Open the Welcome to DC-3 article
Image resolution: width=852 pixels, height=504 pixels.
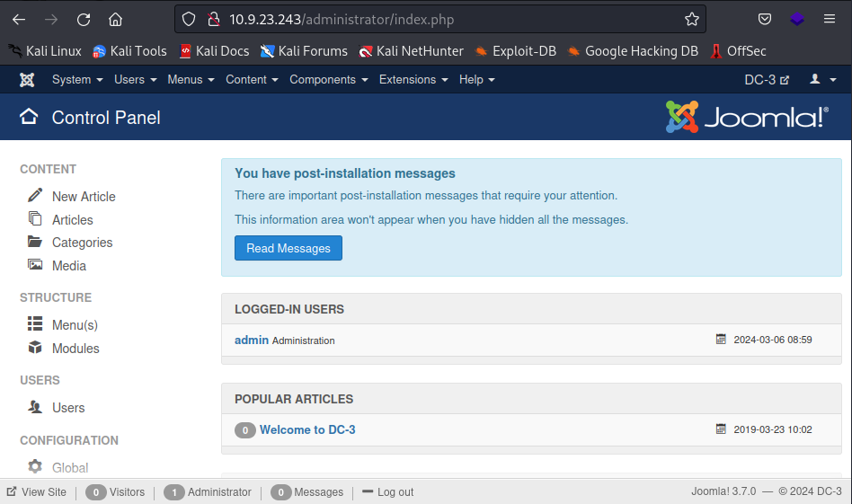307,429
